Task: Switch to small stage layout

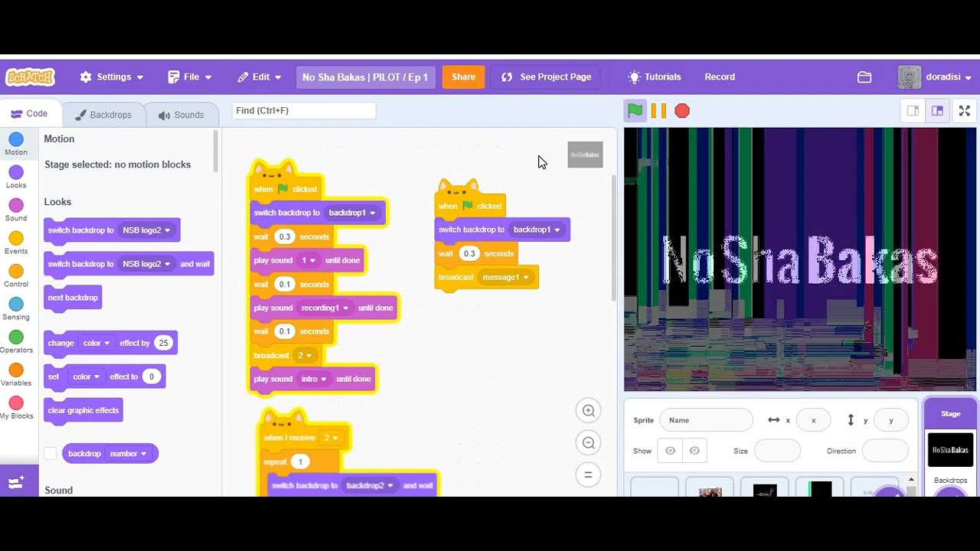Action: pyautogui.click(x=913, y=111)
